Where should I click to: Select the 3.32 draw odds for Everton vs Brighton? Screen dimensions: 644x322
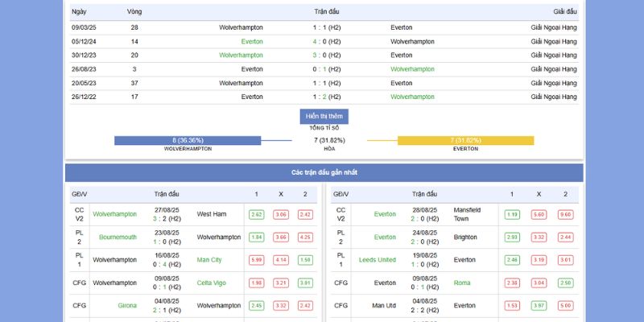click(539, 237)
